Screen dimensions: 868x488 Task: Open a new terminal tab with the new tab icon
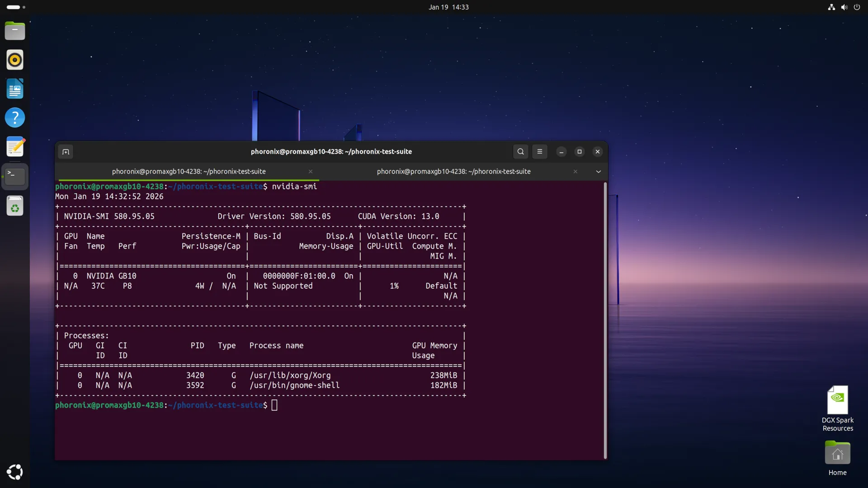[x=66, y=152]
